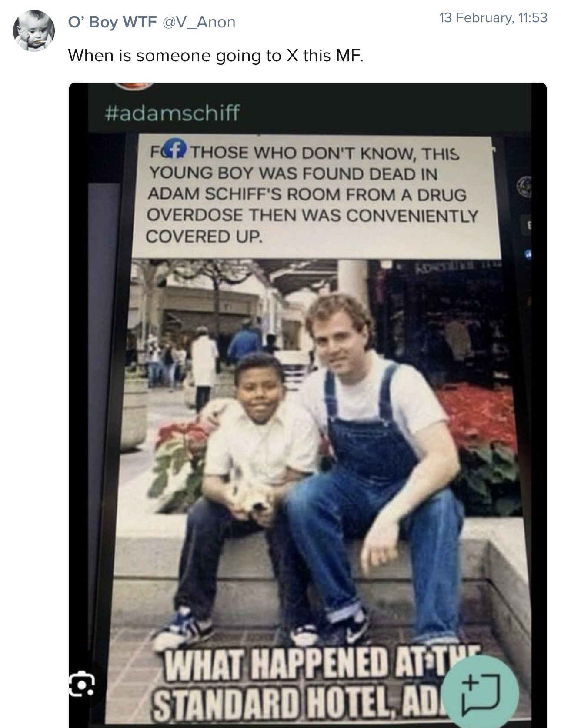Click the cut-off 'E' button at edge

(x=528, y=225)
